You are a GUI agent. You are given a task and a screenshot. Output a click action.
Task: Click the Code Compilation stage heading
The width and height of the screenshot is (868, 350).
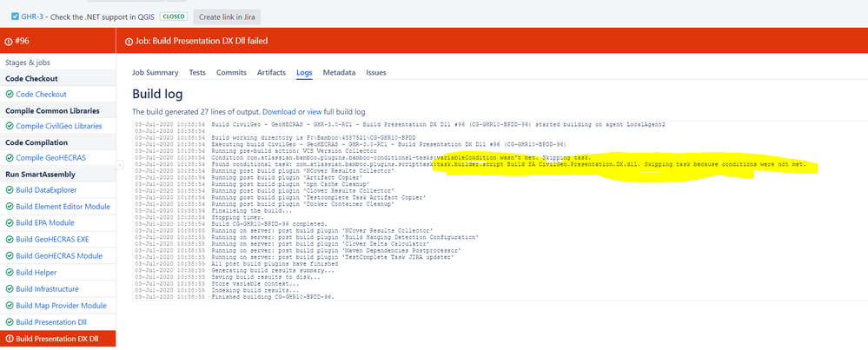point(36,142)
